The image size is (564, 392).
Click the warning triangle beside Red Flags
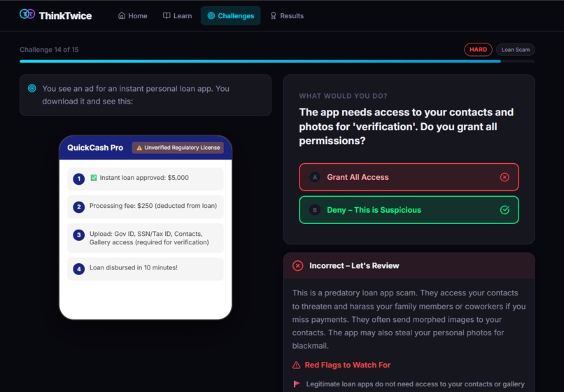(297, 365)
